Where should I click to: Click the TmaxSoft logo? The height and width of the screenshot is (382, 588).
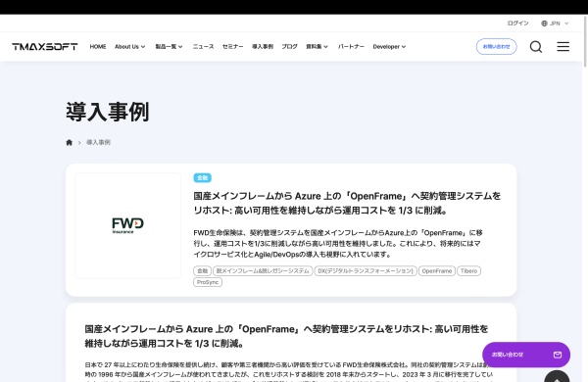click(45, 46)
